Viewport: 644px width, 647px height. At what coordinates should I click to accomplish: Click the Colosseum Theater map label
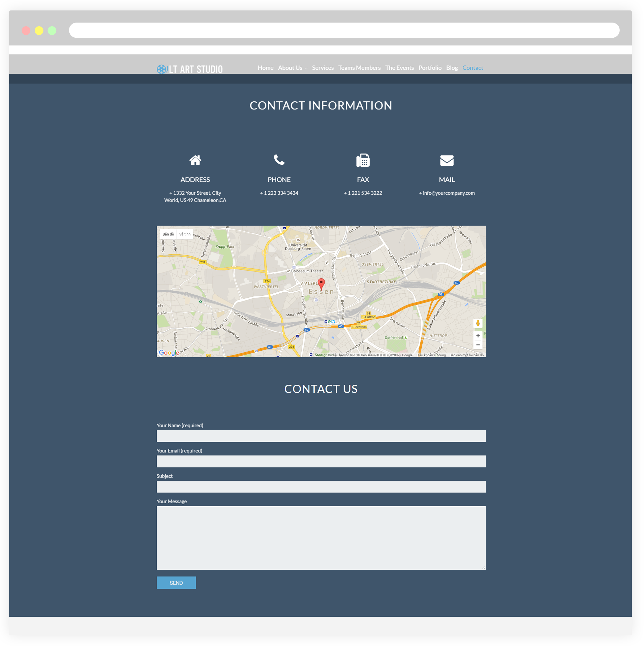pos(307,271)
